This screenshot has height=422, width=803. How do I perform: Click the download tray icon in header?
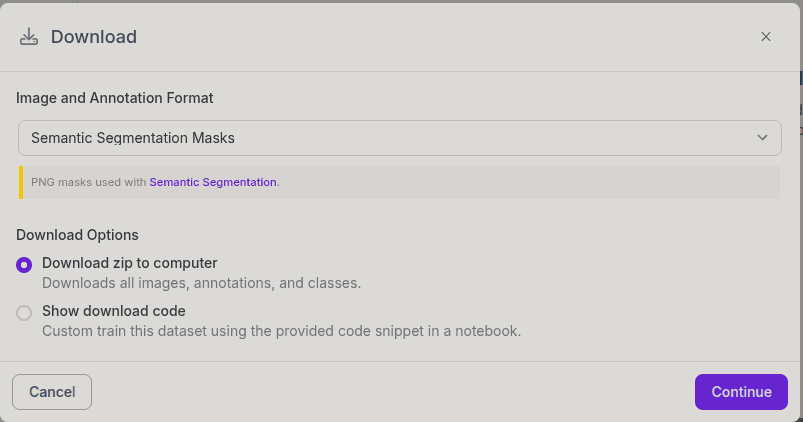click(29, 37)
